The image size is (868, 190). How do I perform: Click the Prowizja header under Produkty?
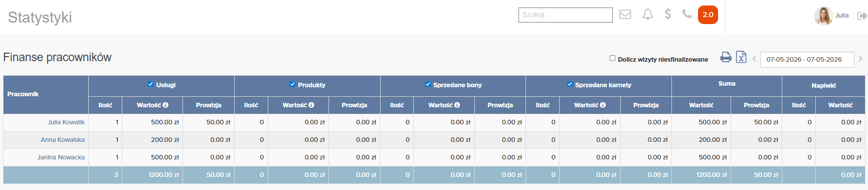tap(355, 105)
